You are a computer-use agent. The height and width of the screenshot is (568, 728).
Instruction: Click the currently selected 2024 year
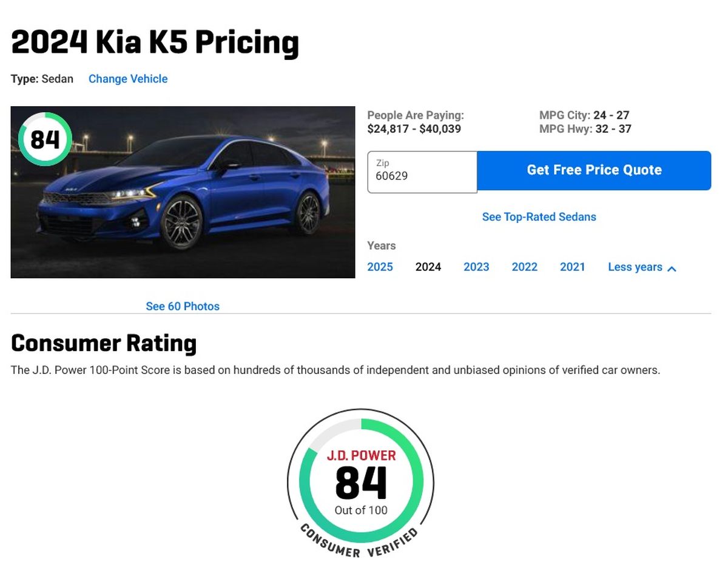click(x=428, y=267)
